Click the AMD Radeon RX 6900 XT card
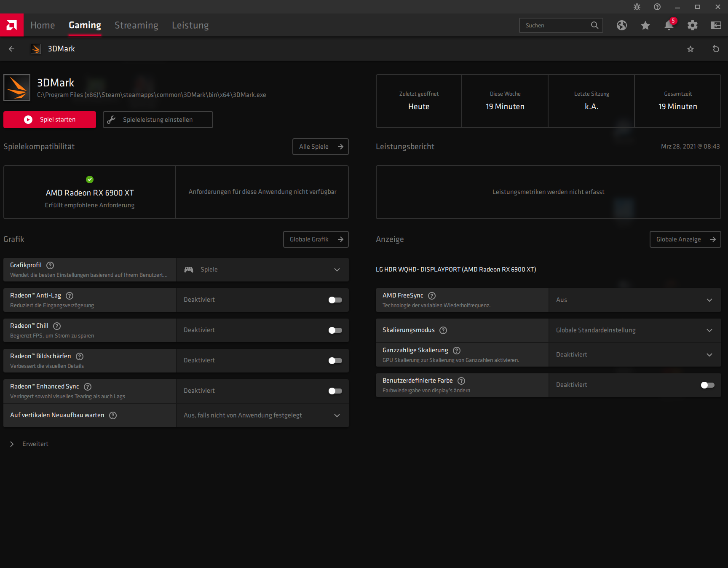Viewport: 728px width, 568px height. [90, 192]
